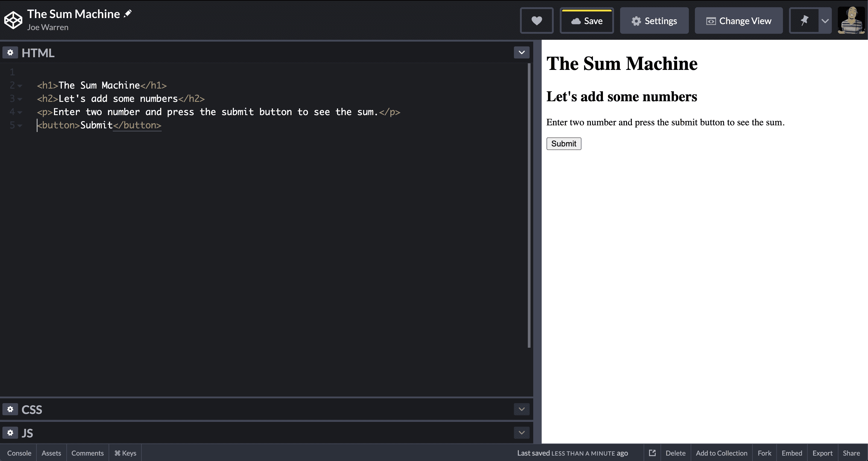Open the dropdown arrow beside pin

[x=825, y=21]
